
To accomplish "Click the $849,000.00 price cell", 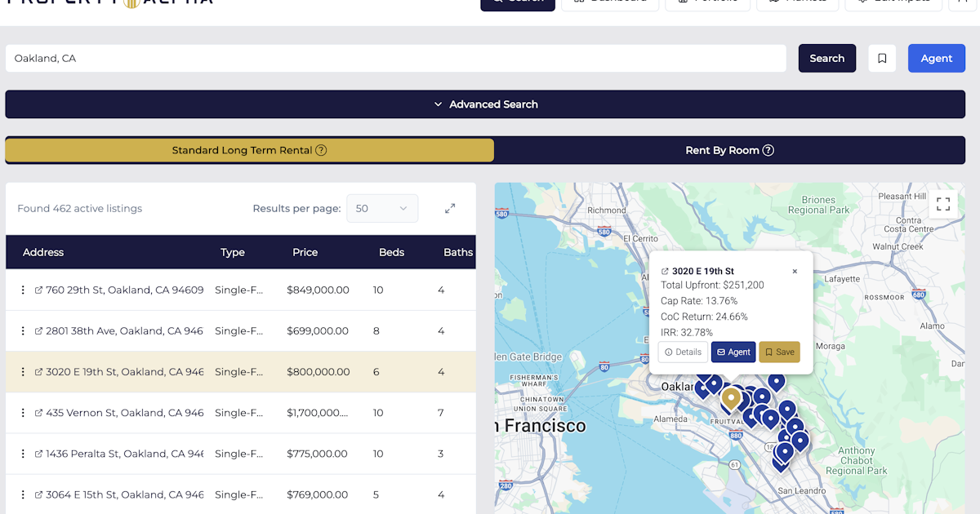I will pyautogui.click(x=318, y=290).
